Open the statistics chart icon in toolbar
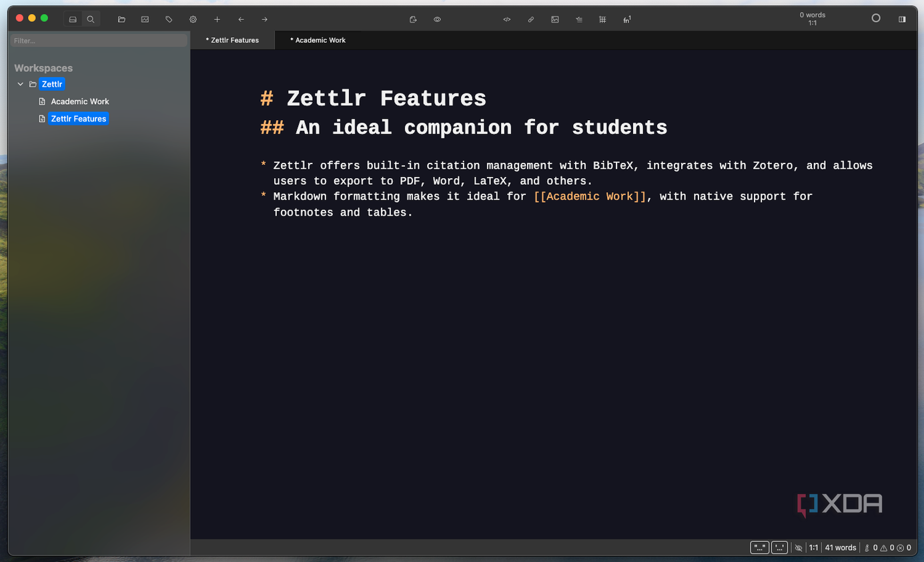Screen dimensions: 924x562 (x=145, y=19)
